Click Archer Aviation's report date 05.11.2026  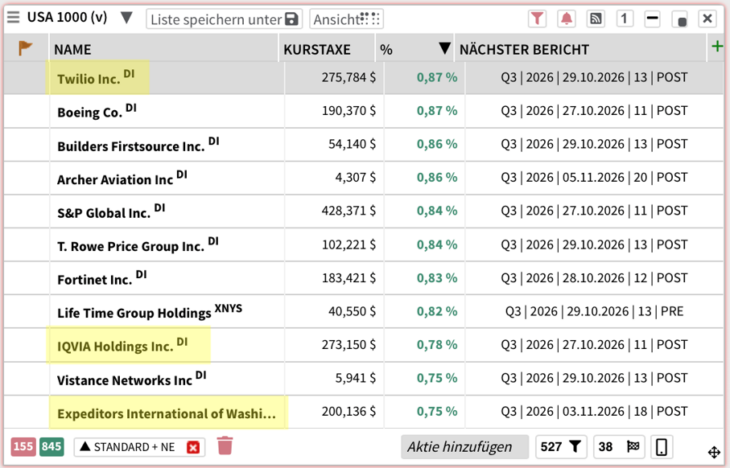tap(593, 177)
